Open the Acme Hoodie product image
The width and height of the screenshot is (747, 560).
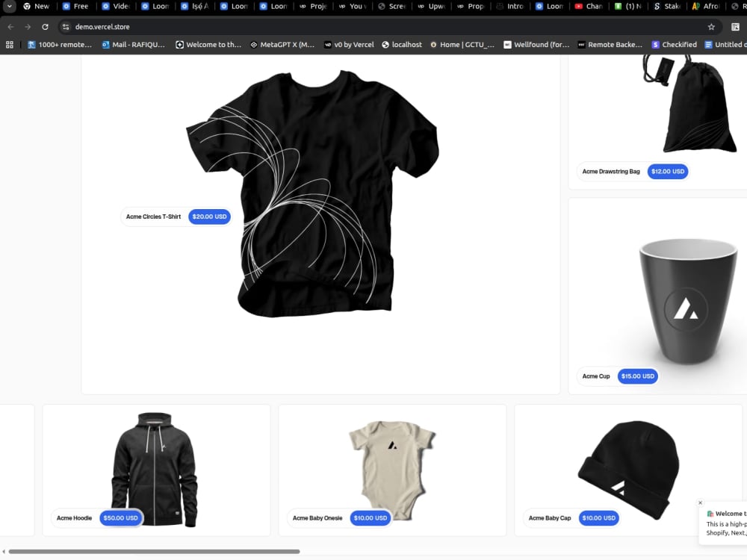[x=155, y=469]
